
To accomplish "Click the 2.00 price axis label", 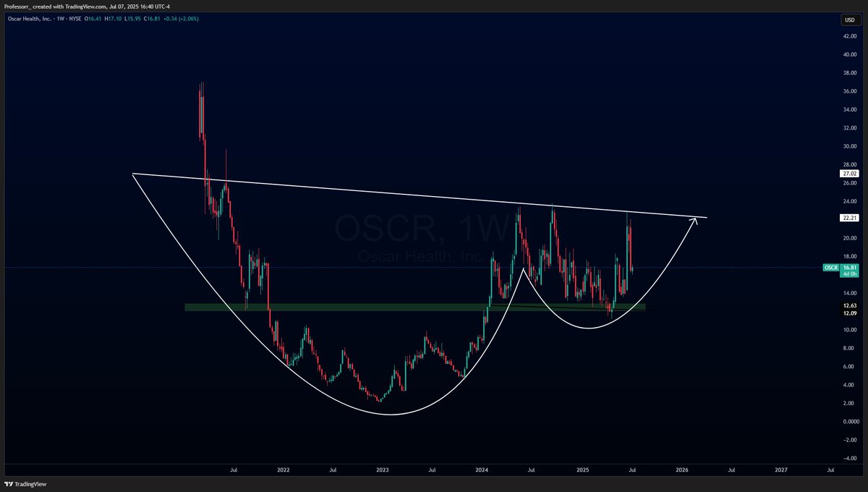I will click(x=849, y=403).
